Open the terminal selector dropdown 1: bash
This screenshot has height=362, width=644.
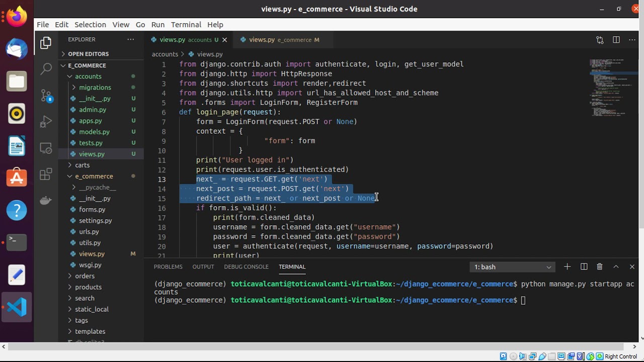point(512,267)
